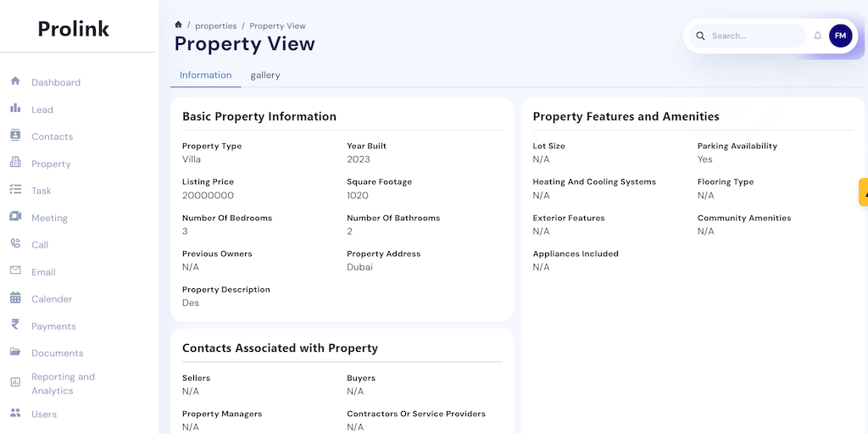868x434 pixels.
Task: Open Lead via its bar chart icon
Action: tap(15, 108)
